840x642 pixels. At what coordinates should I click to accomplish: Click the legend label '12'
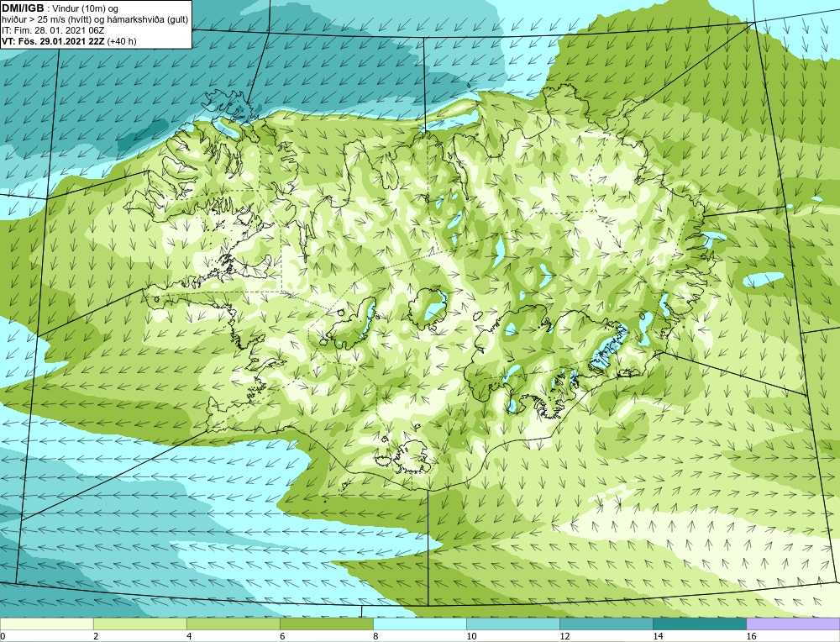click(564, 636)
